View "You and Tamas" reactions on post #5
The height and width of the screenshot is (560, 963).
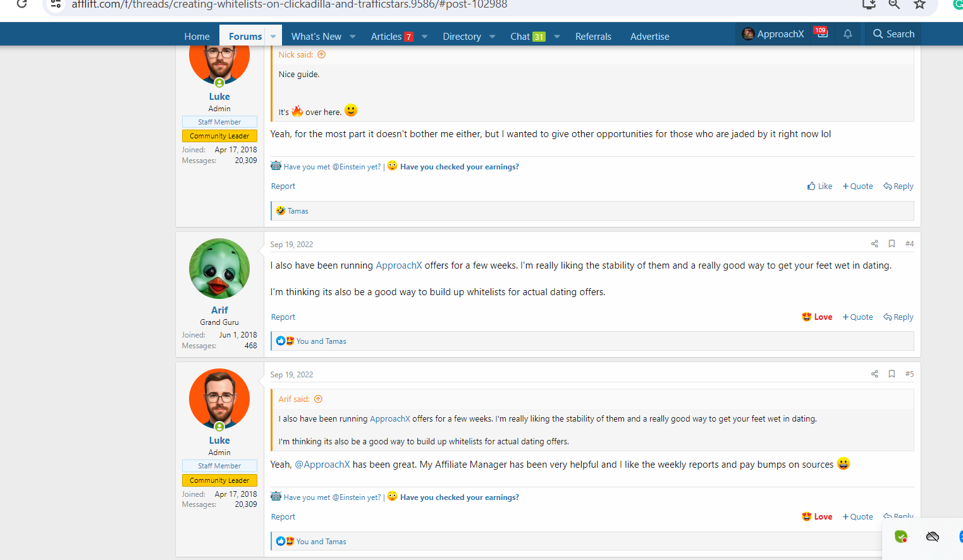(x=321, y=542)
